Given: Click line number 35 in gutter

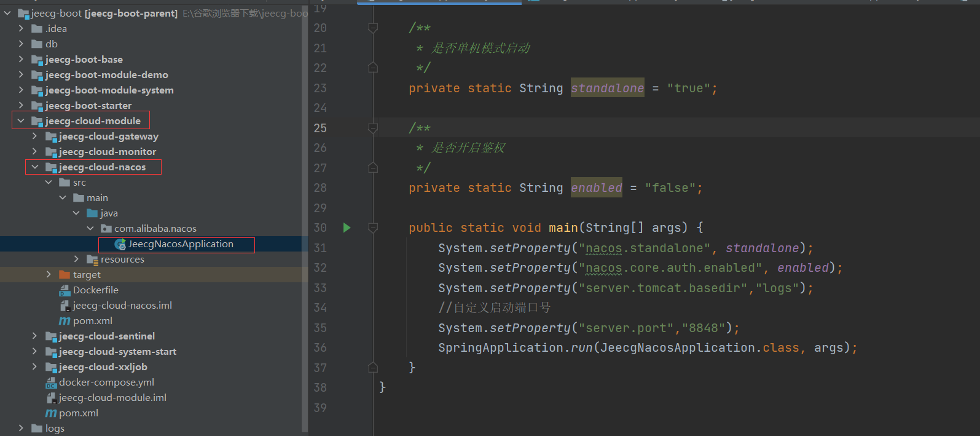Looking at the screenshot, I should [320, 328].
